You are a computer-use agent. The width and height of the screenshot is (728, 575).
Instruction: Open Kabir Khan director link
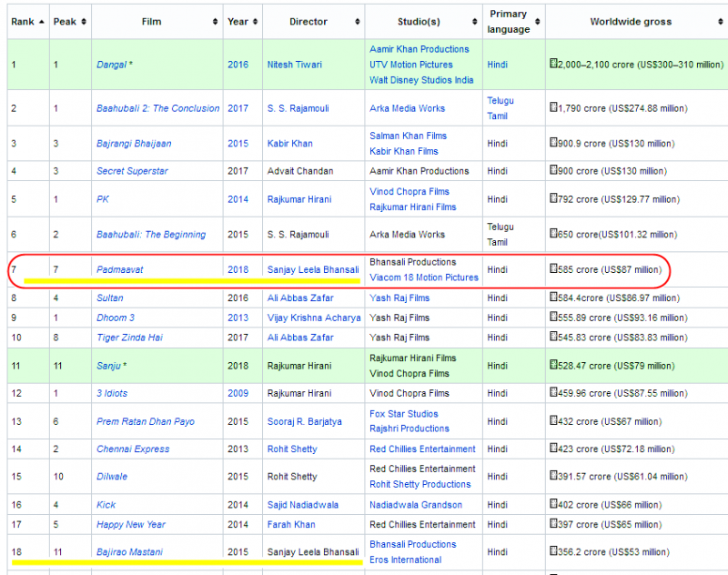[289, 144]
